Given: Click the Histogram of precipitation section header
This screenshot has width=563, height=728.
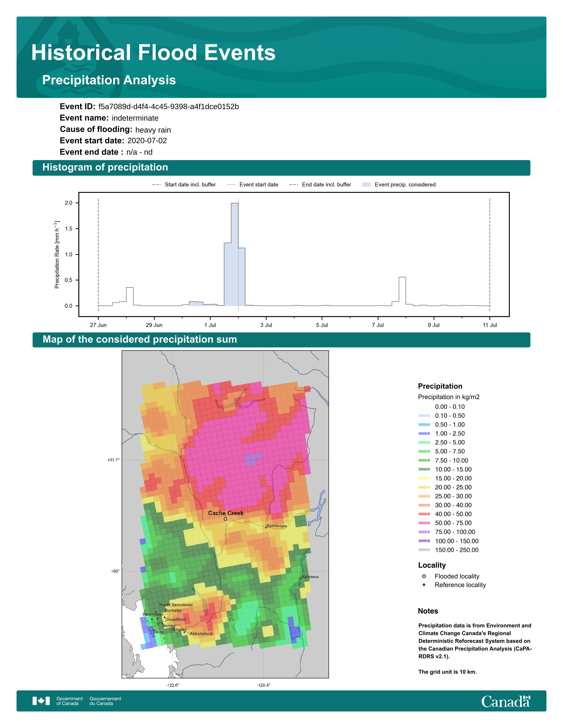Looking at the screenshot, I should click(105, 167).
